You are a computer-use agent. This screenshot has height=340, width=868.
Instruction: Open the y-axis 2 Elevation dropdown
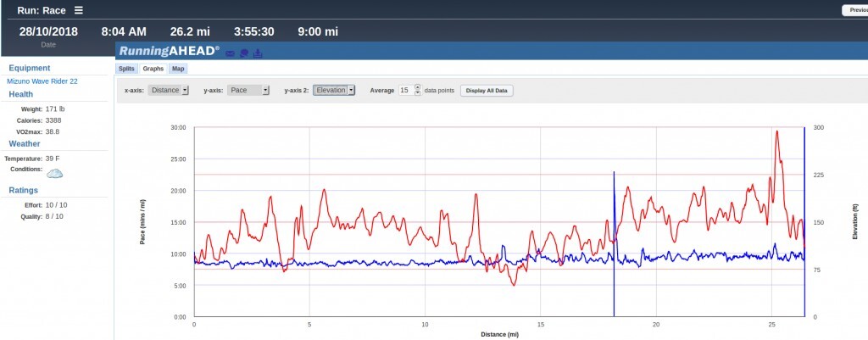(334, 90)
